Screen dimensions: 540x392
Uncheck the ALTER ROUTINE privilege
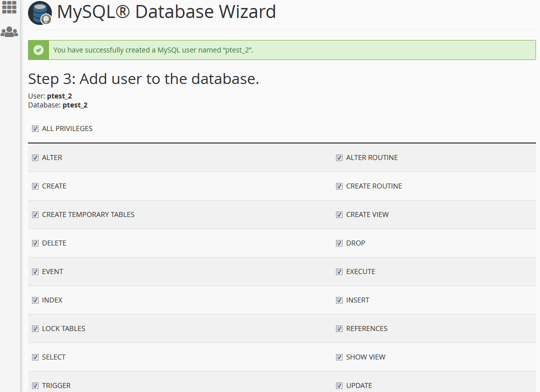339,158
